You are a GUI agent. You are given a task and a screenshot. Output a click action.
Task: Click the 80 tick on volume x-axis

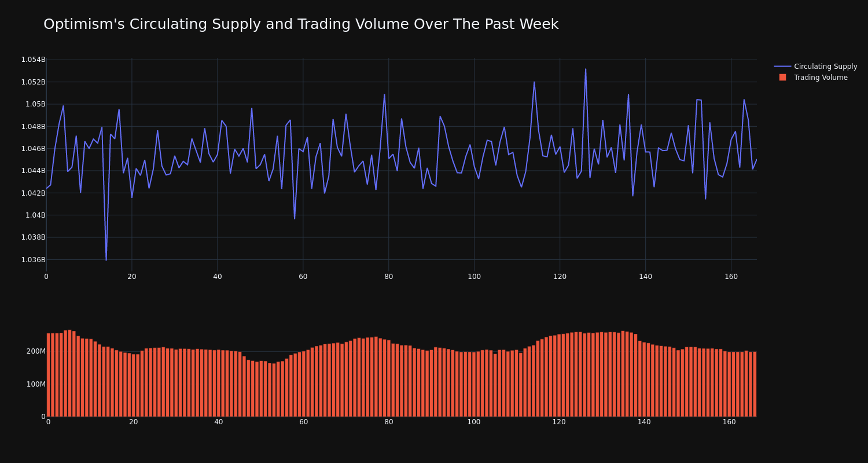coord(389,422)
